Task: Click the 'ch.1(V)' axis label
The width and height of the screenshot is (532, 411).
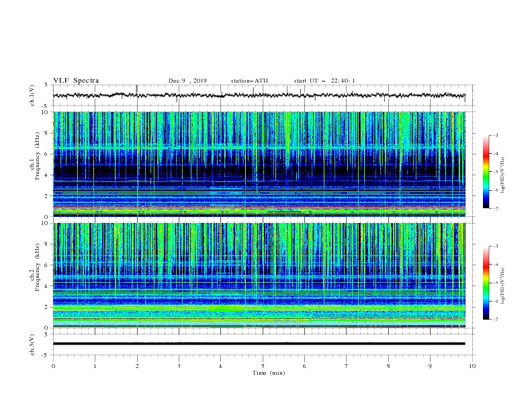Action: coord(32,95)
